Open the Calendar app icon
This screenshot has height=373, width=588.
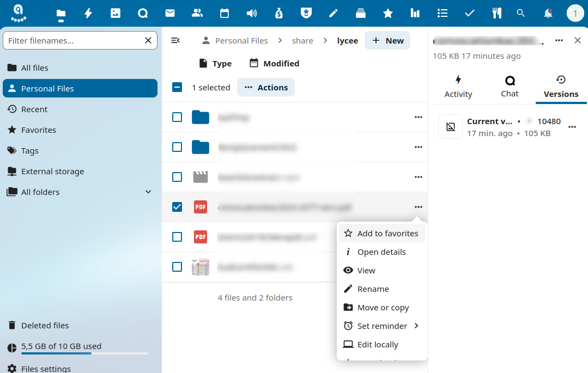225,14
